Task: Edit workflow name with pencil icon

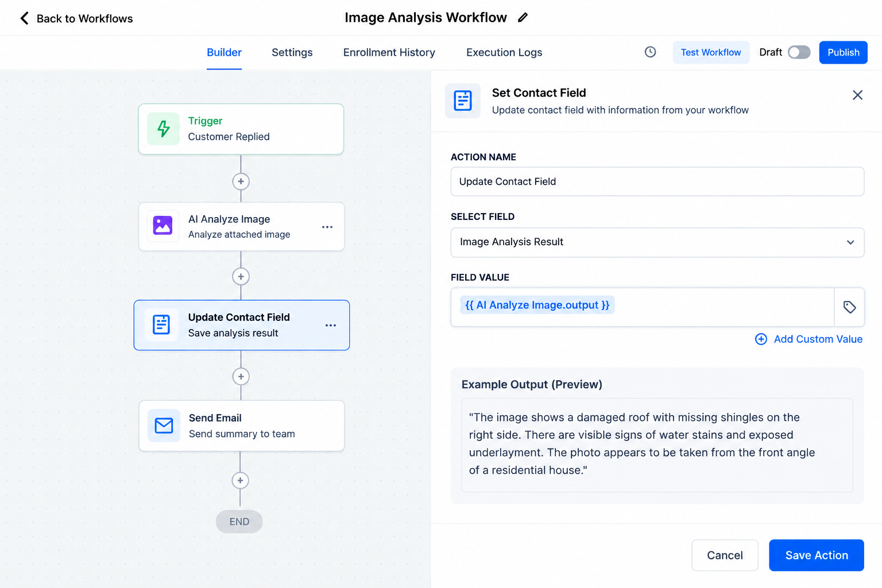Action: pyautogui.click(x=523, y=18)
